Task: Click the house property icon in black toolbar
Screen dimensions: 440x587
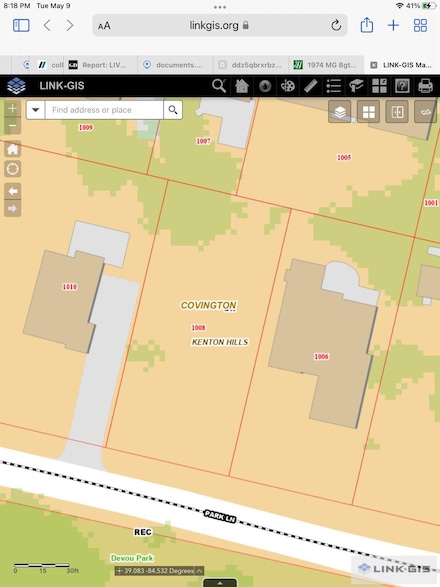Action: pos(242,86)
